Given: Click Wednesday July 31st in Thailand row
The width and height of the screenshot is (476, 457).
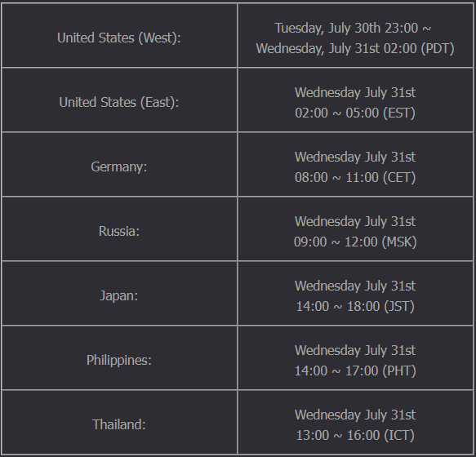Looking at the screenshot, I should tap(355, 415).
